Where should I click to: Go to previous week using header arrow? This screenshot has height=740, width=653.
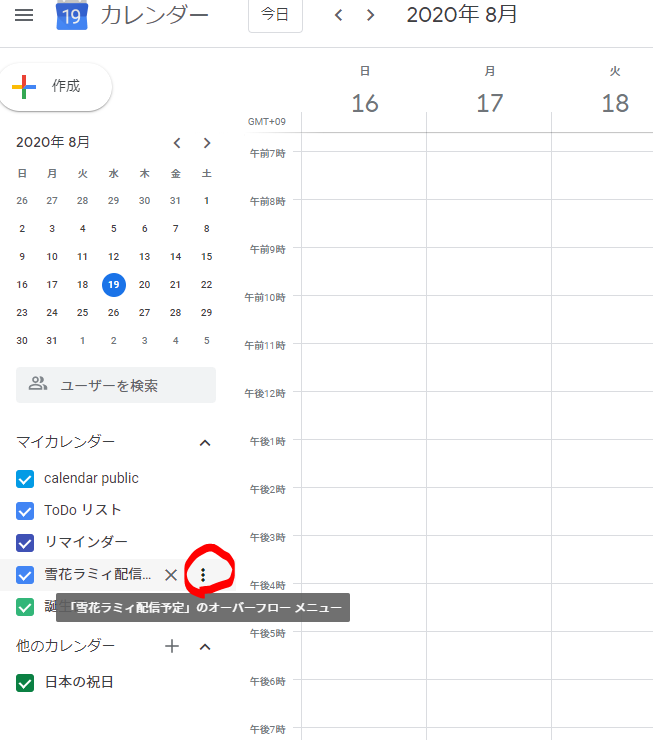tap(338, 15)
